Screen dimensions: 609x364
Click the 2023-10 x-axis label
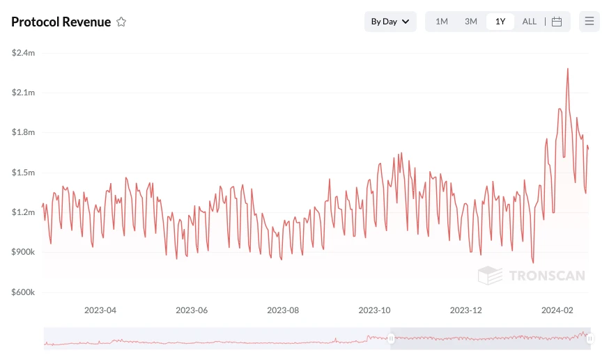tap(375, 310)
